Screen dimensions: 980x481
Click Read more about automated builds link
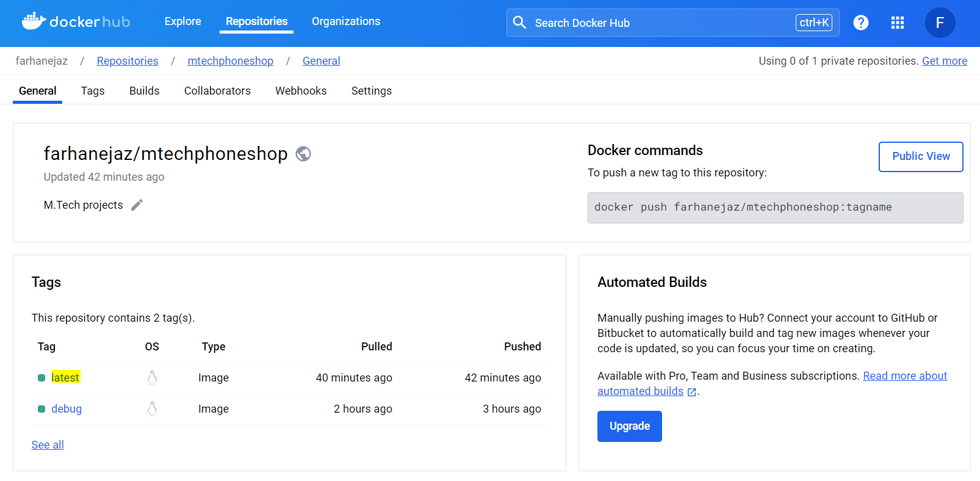tap(905, 376)
